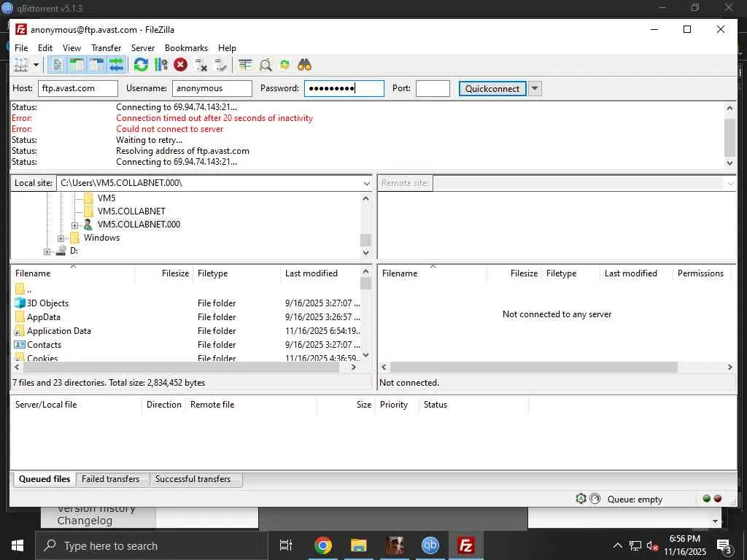
Task: Toggle local directory tree display
Action: tap(77, 65)
